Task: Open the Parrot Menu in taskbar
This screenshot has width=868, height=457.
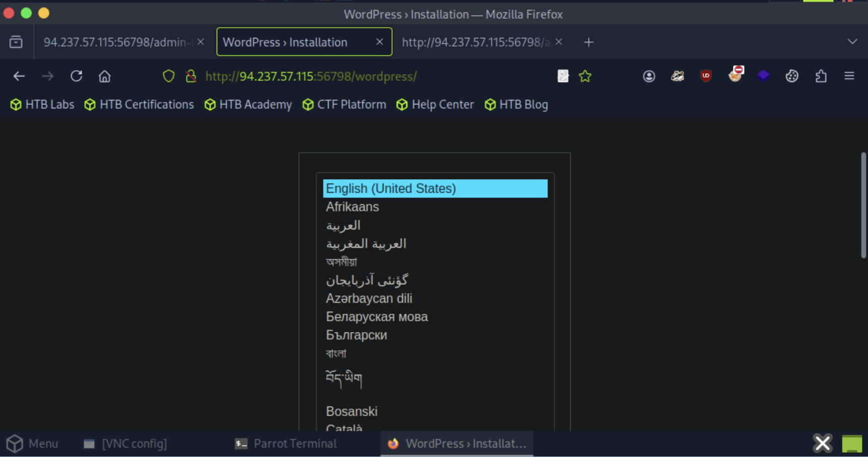Action: (32, 444)
